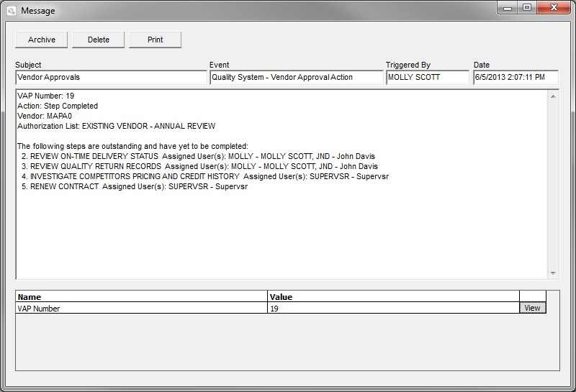This screenshot has height=392, width=576.
Task: Click step 5 RENEW CONTRACT line
Action: 135,186
